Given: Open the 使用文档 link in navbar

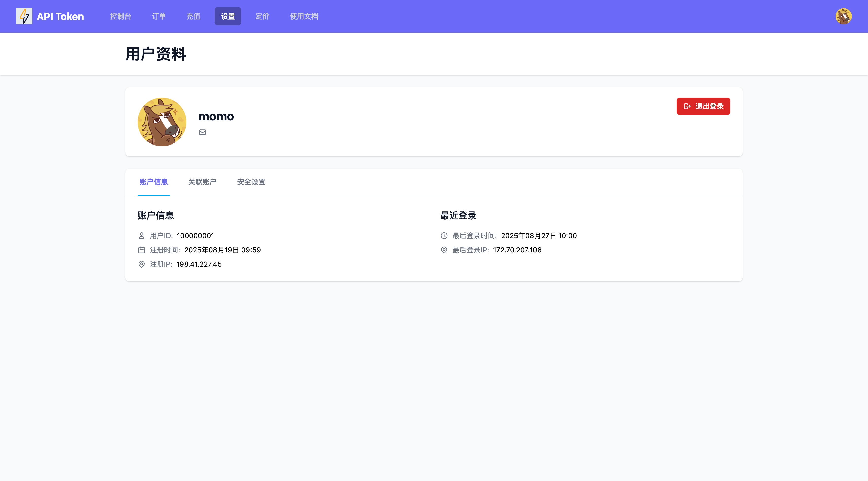Looking at the screenshot, I should click(x=304, y=16).
